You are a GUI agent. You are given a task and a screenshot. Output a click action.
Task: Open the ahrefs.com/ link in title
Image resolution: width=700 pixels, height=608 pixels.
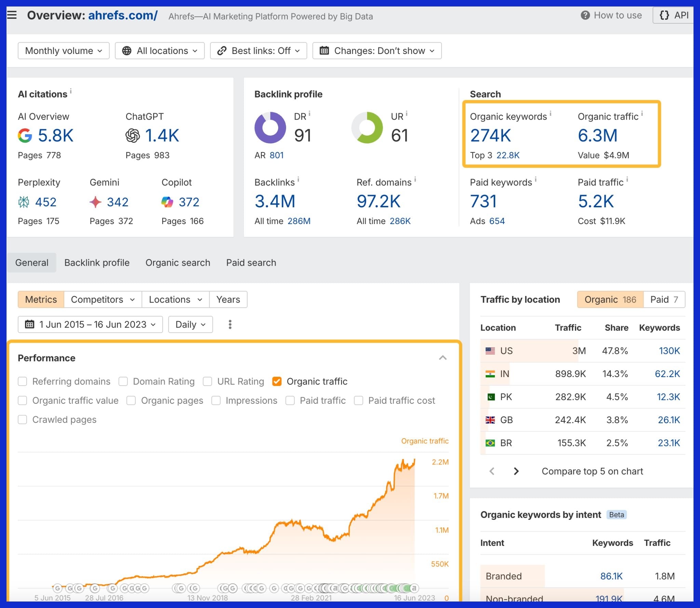pyautogui.click(x=123, y=15)
